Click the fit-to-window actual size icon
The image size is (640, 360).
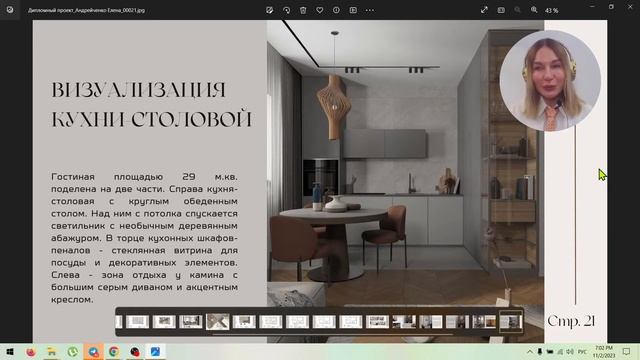pos(501,10)
